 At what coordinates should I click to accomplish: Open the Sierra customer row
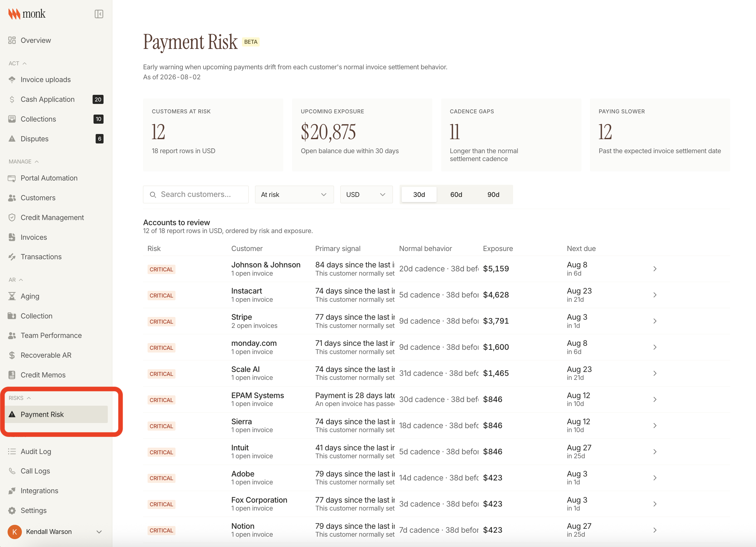tap(437, 425)
